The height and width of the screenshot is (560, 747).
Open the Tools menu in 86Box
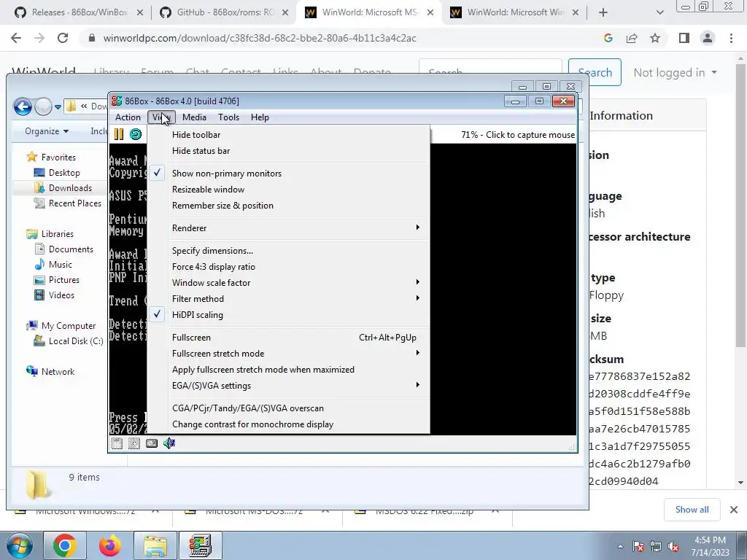point(228,117)
